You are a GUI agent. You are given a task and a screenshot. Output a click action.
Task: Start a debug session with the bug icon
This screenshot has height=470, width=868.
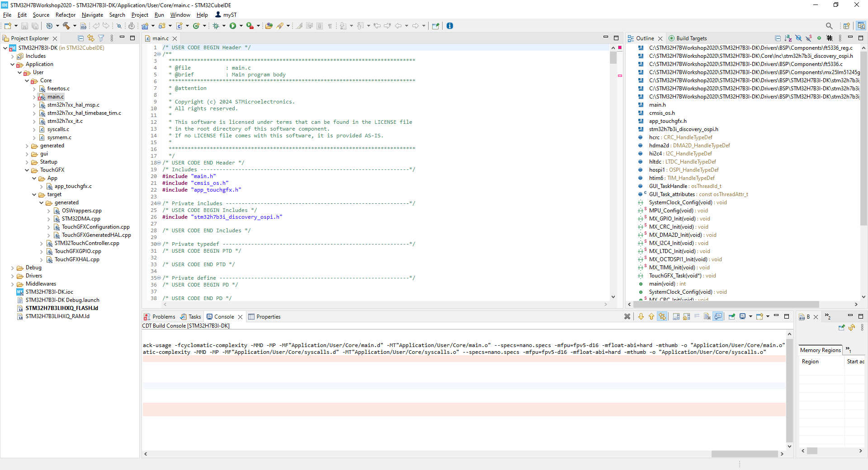click(x=216, y=26)
